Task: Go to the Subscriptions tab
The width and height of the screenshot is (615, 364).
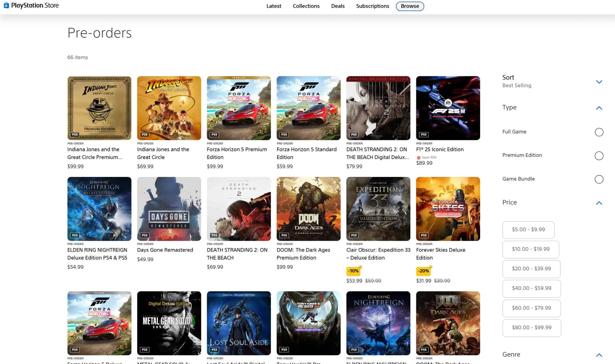Action: click(372, 6)
